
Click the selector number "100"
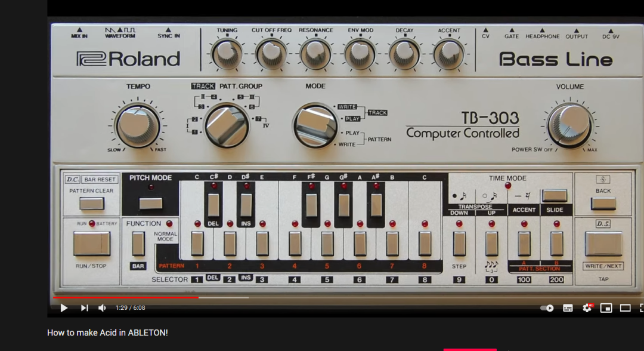coord(524,280)
